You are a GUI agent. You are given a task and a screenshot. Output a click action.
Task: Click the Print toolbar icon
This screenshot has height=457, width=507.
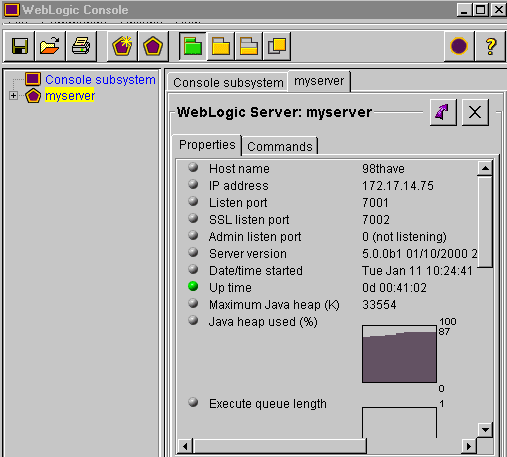(x=81, y=46)
